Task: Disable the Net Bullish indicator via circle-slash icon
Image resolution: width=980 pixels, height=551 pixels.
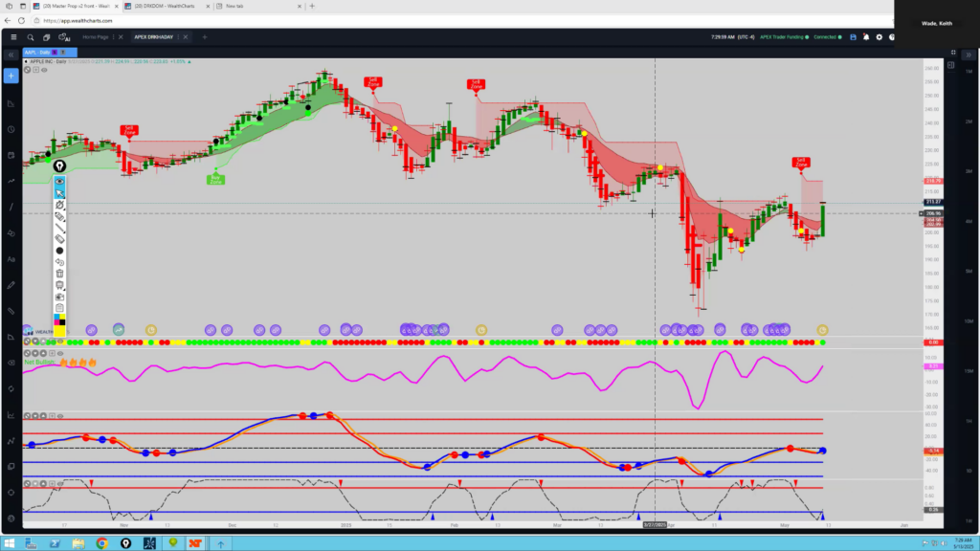Action: pos(27,354)
